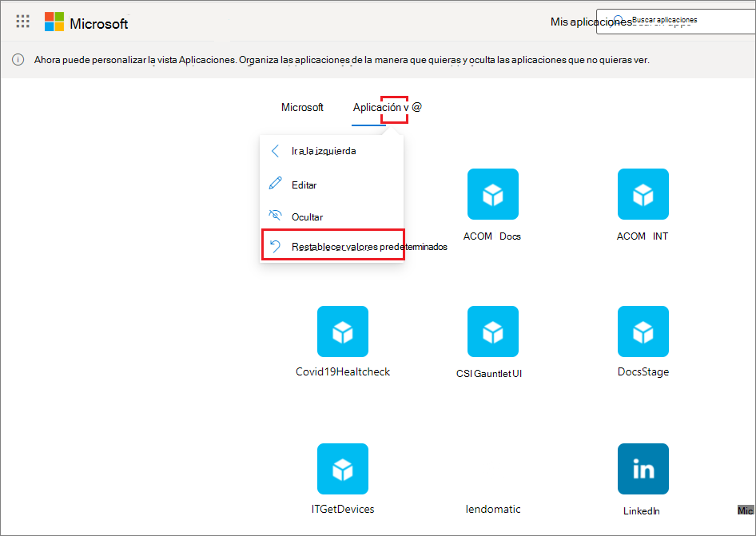The image size is (756, 536).
Task: Launch the CSI Gauntlet UI app icon
Action: point(493,332)
